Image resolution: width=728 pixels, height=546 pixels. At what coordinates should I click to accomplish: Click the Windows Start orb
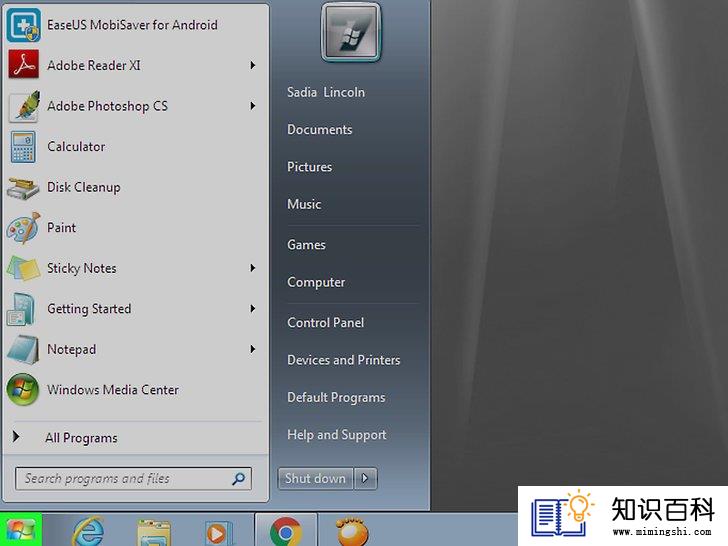pos(20,530)
